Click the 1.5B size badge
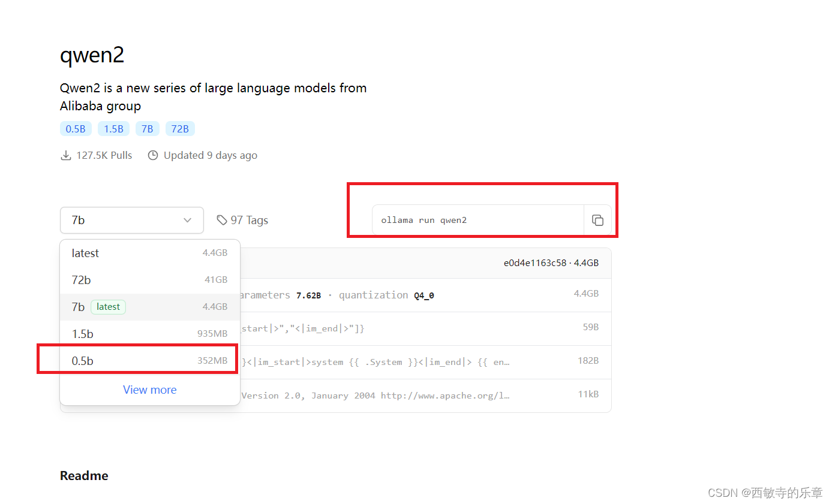Viewport: 832px width, 504px height. click(x=113, y=129)
